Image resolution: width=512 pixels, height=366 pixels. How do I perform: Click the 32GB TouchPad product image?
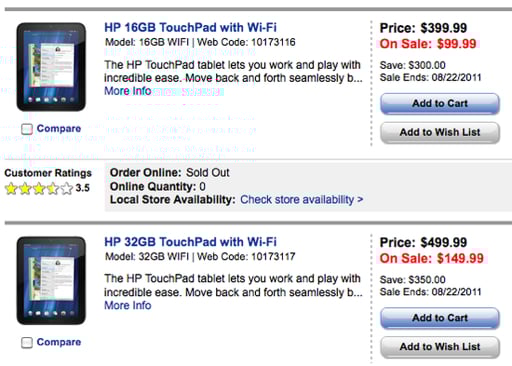pos(51,281)
